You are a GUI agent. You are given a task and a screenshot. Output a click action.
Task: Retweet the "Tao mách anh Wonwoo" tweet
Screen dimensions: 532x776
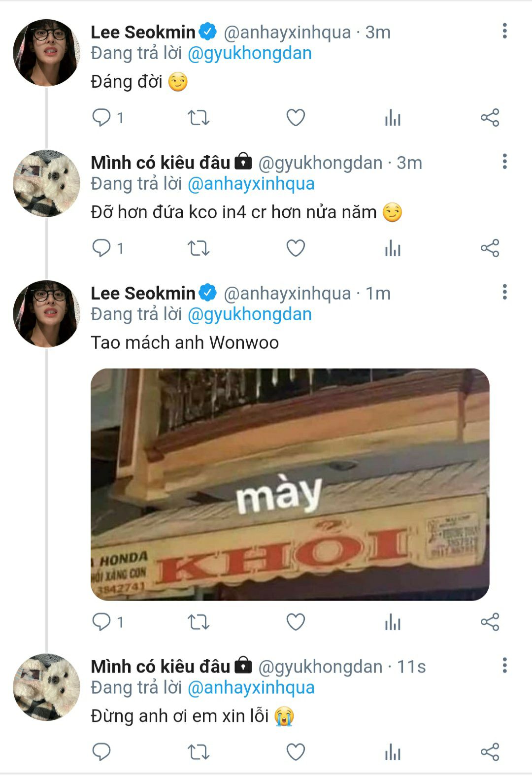tap(199, 622)
